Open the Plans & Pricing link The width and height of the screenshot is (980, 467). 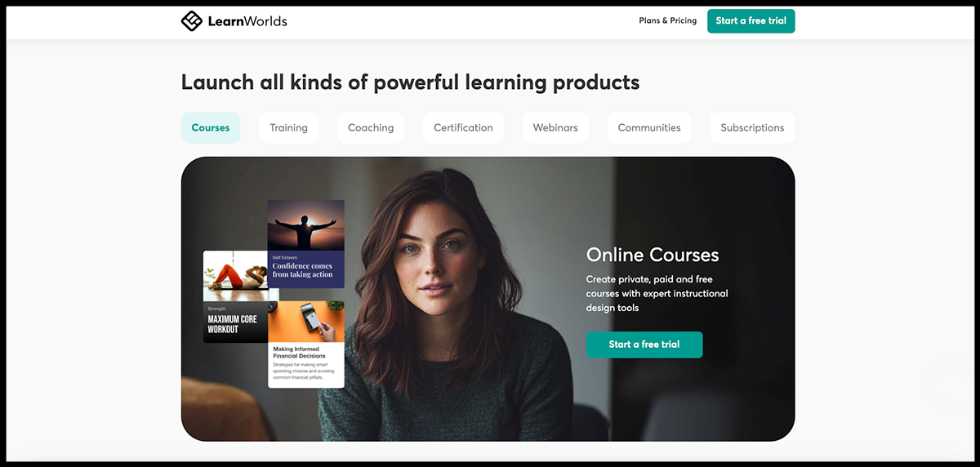click(x=668, y=21)
